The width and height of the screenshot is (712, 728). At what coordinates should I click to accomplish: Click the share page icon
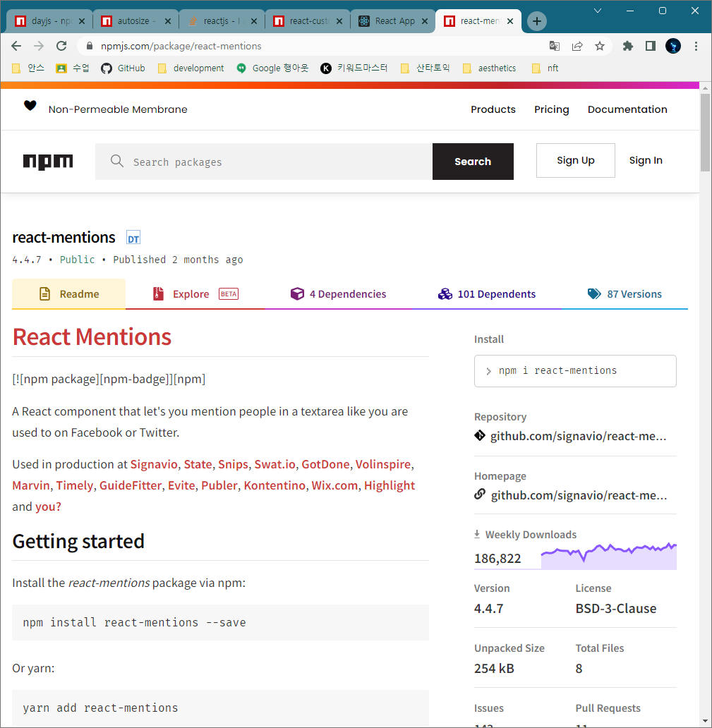coord(577,46)
